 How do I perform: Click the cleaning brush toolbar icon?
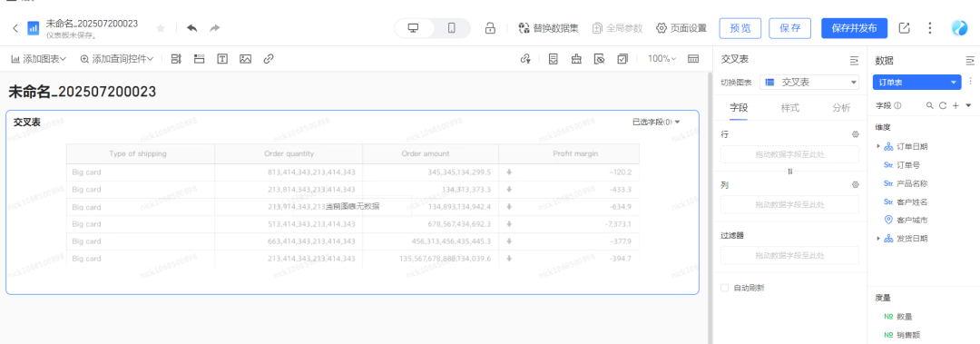[x=576, y=59]
